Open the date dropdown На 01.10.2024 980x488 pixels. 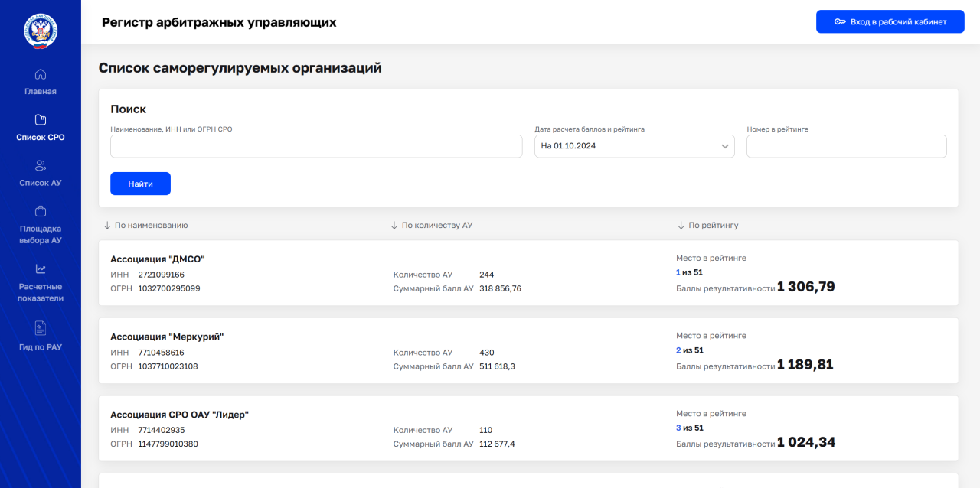tap(634, 146)
